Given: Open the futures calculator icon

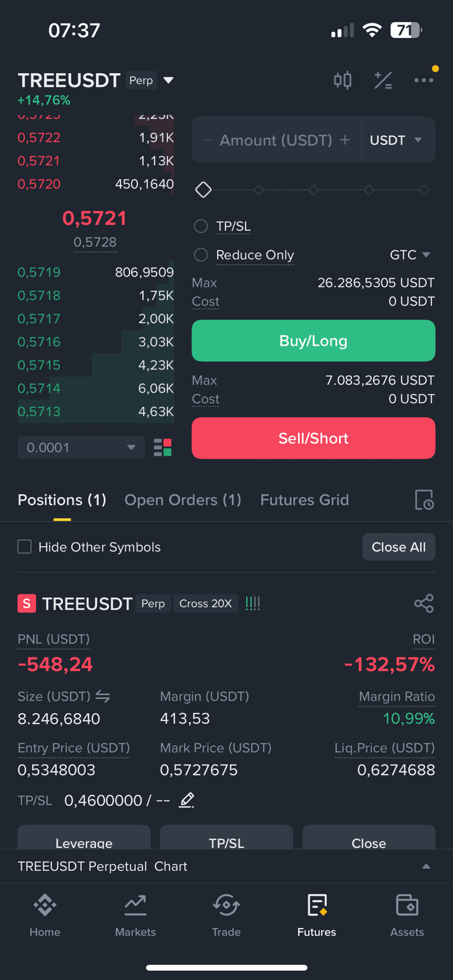Looking at the screenshot, I should pos(383,80).
